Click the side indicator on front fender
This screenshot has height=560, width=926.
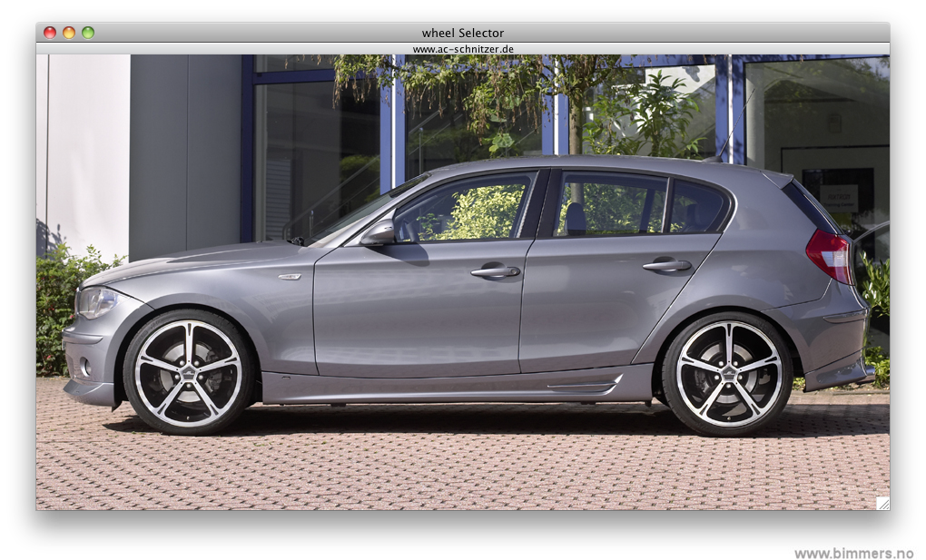pyautogui.click(x=289, y=276)
